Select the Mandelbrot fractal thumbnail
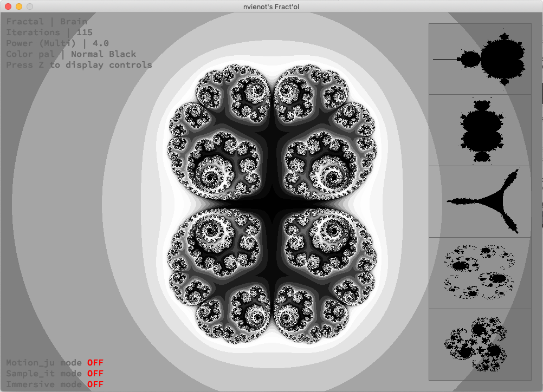543x392 pixels. coord(480,59)
